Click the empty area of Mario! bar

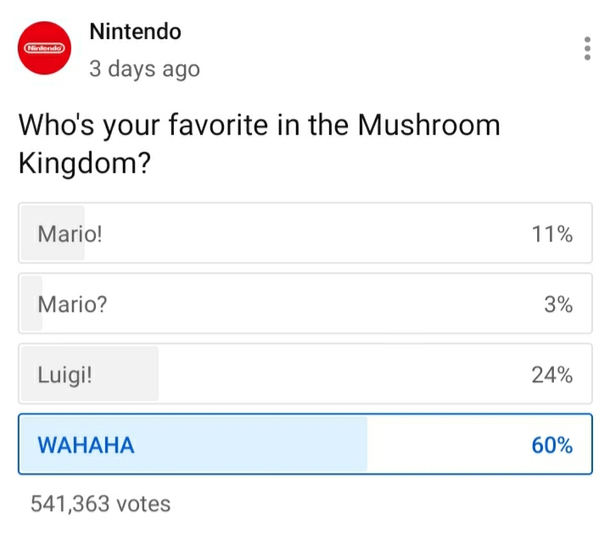click(337, 233)
